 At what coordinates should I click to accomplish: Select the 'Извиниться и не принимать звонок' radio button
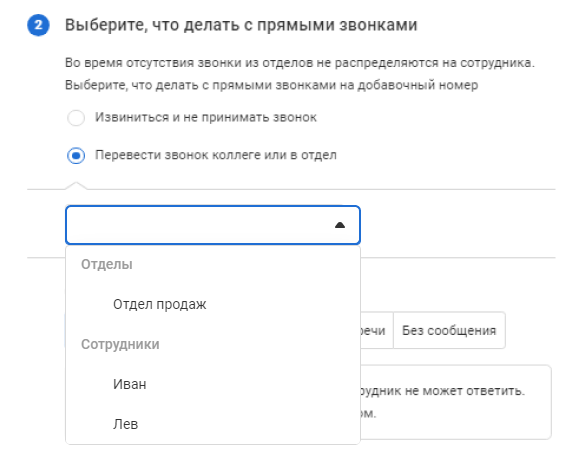76,118
